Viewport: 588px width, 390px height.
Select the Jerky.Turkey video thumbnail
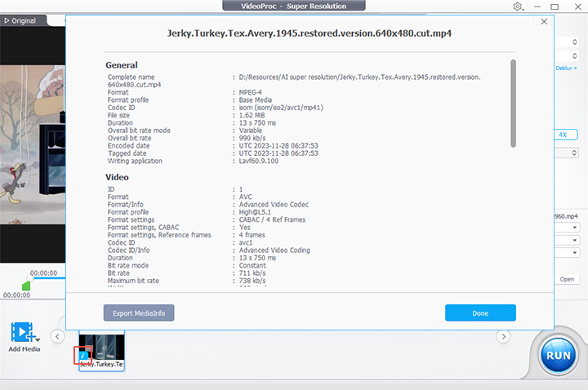pyautogui.click(x=101, y=351)
